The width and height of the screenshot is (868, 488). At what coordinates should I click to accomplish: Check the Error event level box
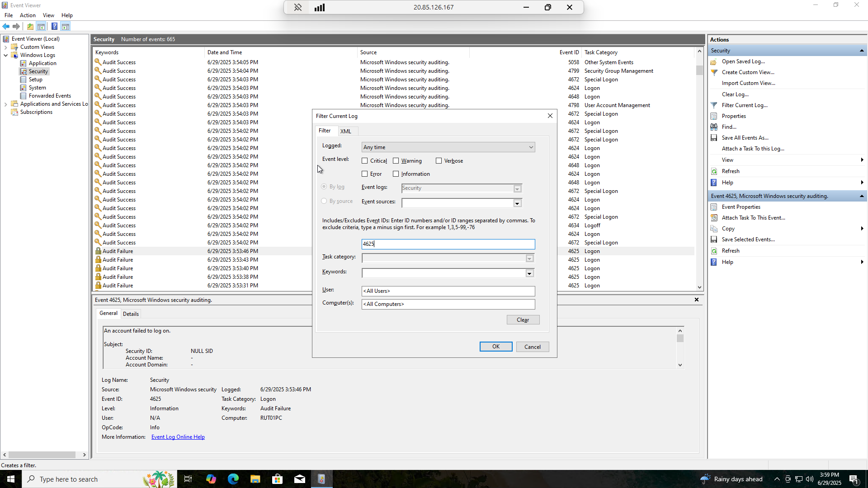tap(365, 174)
